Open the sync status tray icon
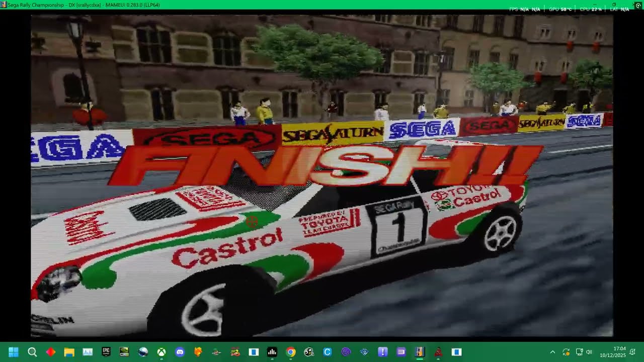 [x=566, y=352]
